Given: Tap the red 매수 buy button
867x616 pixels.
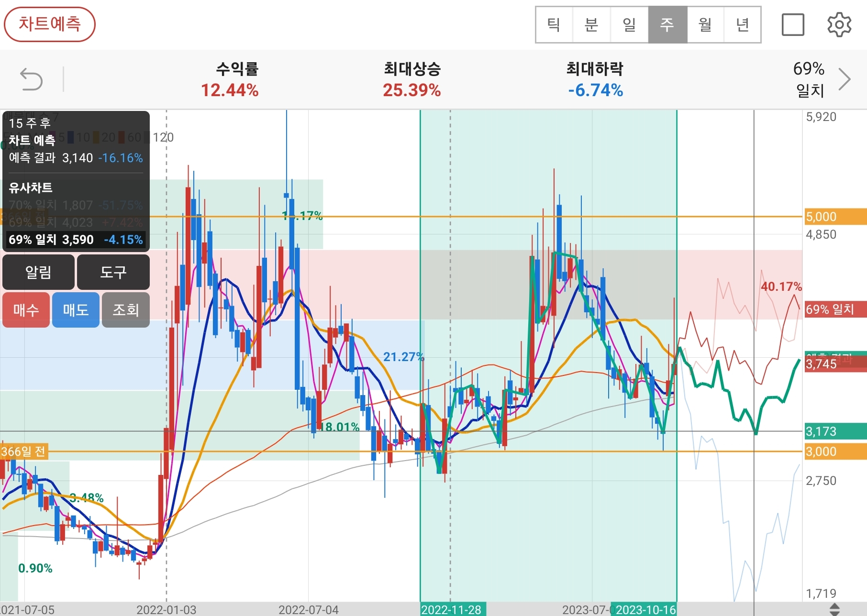Looking at the screenshot, I should point(26,310).
